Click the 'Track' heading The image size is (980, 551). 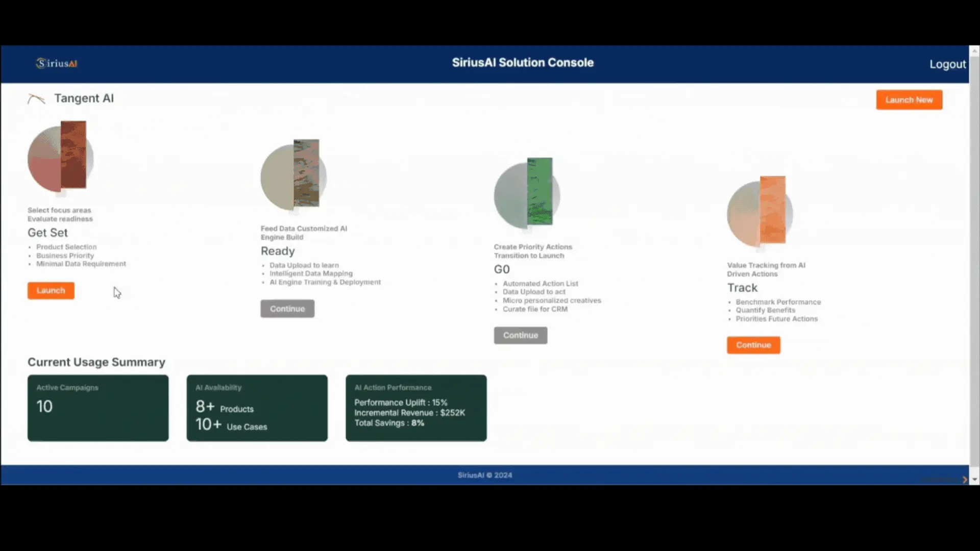coord(742,288)
